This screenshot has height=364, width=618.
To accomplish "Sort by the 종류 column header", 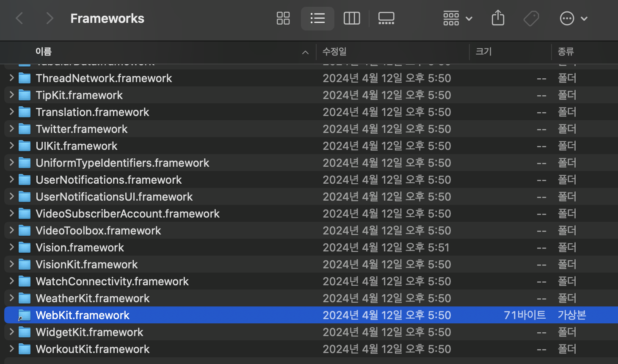I will tap(566, 52).
